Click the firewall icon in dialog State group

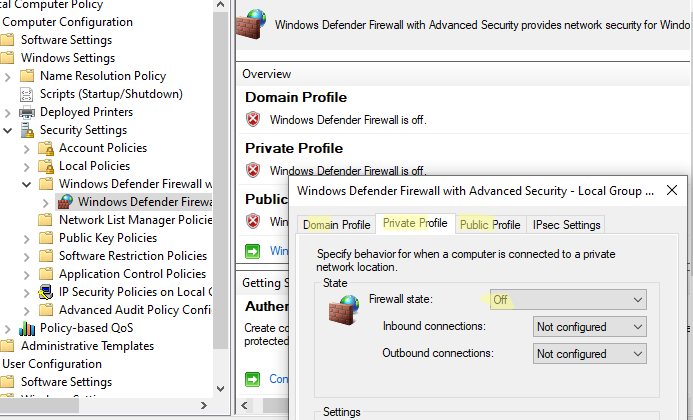[344, 310]
